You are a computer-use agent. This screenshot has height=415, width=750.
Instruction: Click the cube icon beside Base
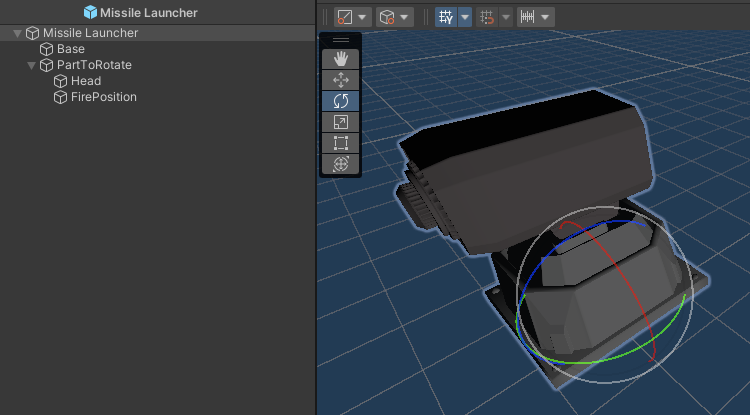46,49
